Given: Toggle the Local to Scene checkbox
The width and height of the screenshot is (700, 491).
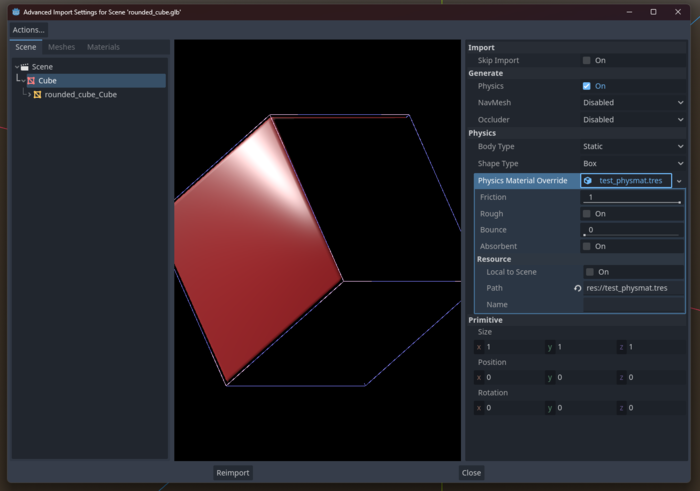Looking at the screenshot, I should 589,272.
